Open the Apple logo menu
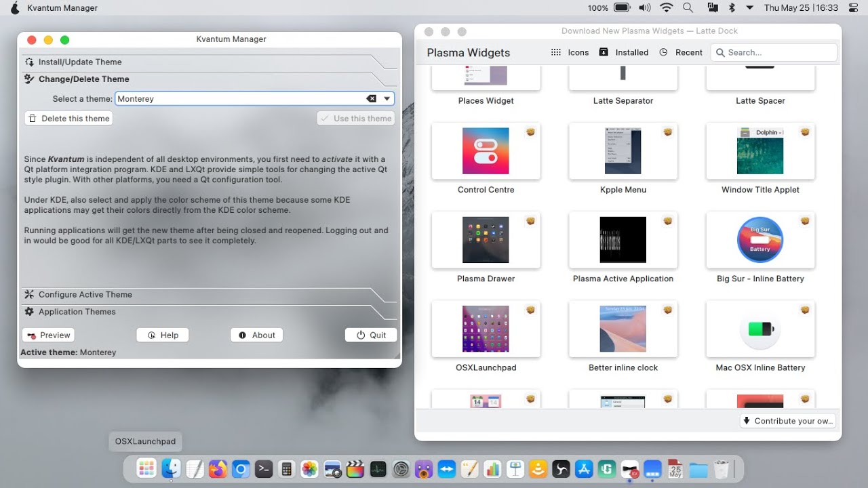Image resolution: width=868 pixels, height=488 pixels. (x=15, y=8)
